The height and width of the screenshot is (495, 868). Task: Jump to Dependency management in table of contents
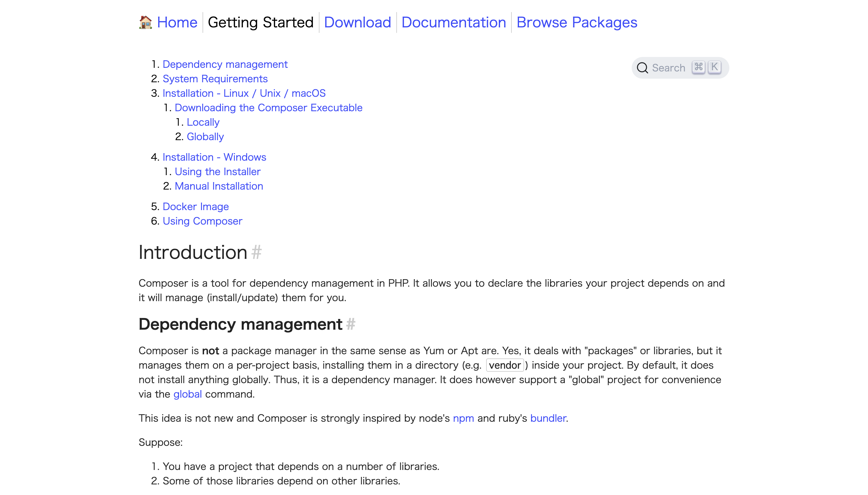pos(225,64)
